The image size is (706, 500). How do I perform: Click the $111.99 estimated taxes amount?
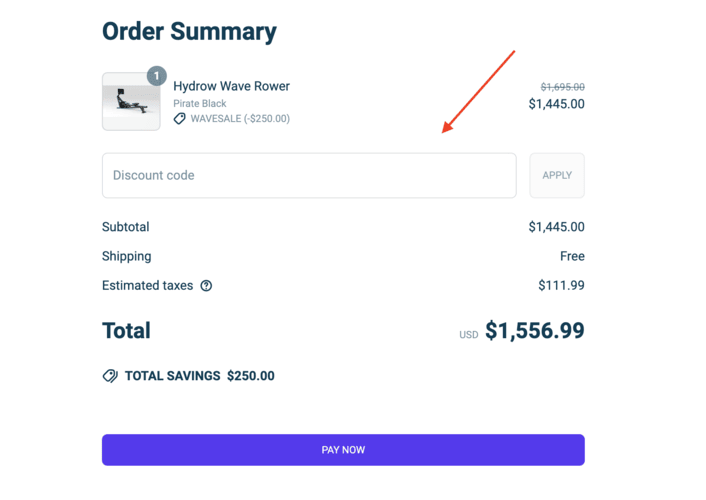point(561,285)
